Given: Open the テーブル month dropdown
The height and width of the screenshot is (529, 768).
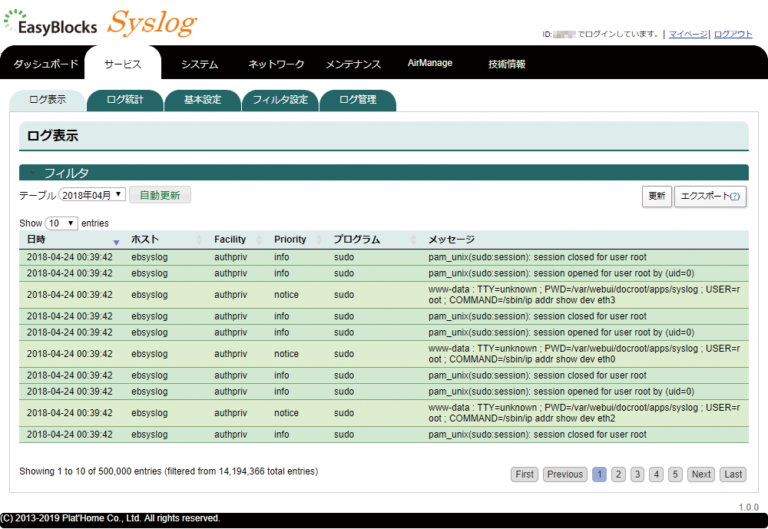Looking at the screenshot, I should [92, 195].
